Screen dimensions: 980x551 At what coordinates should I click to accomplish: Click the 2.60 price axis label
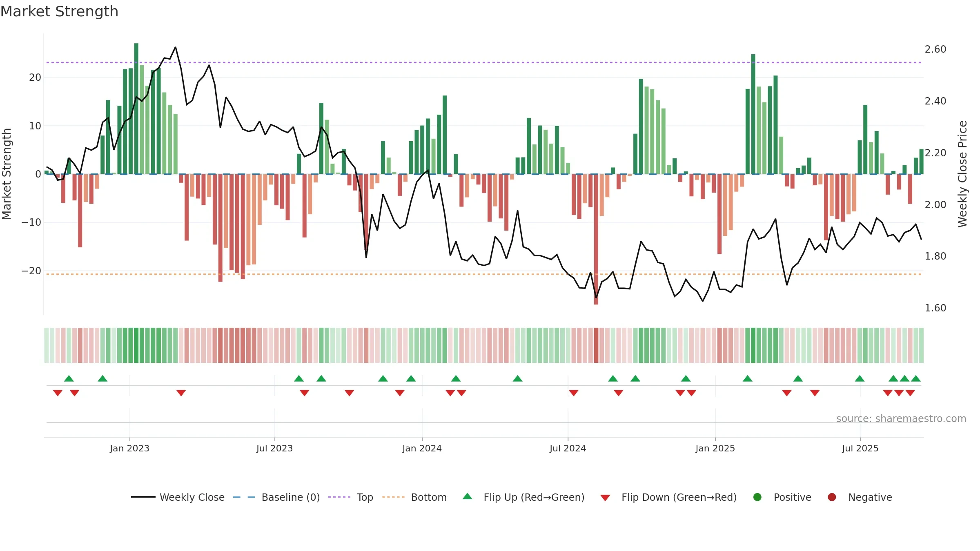tap(935, 49)
